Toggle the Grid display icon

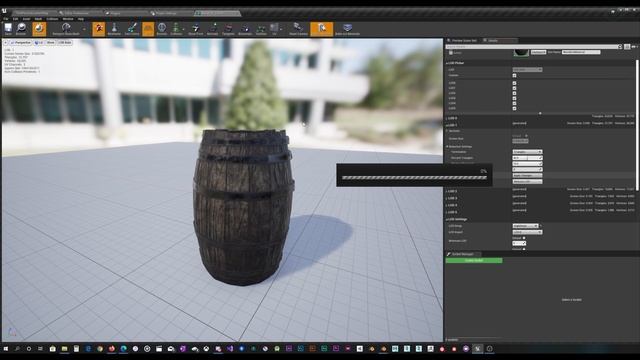coord(148,29)
